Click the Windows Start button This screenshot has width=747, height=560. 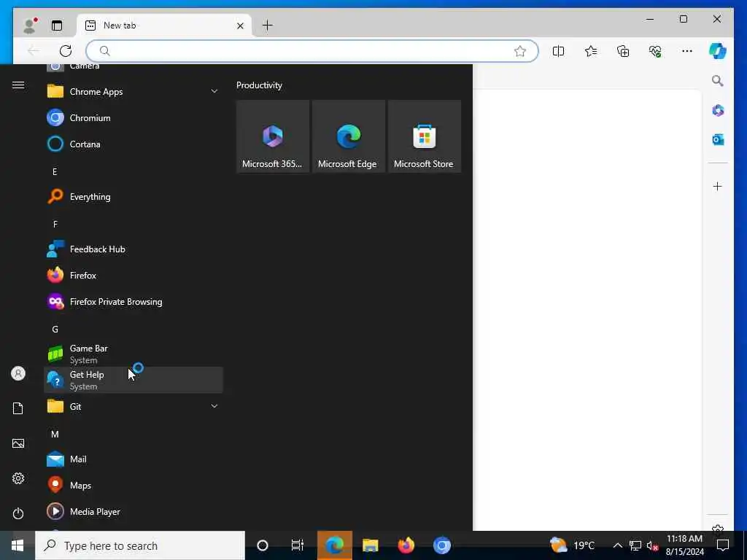coord(18,545)
